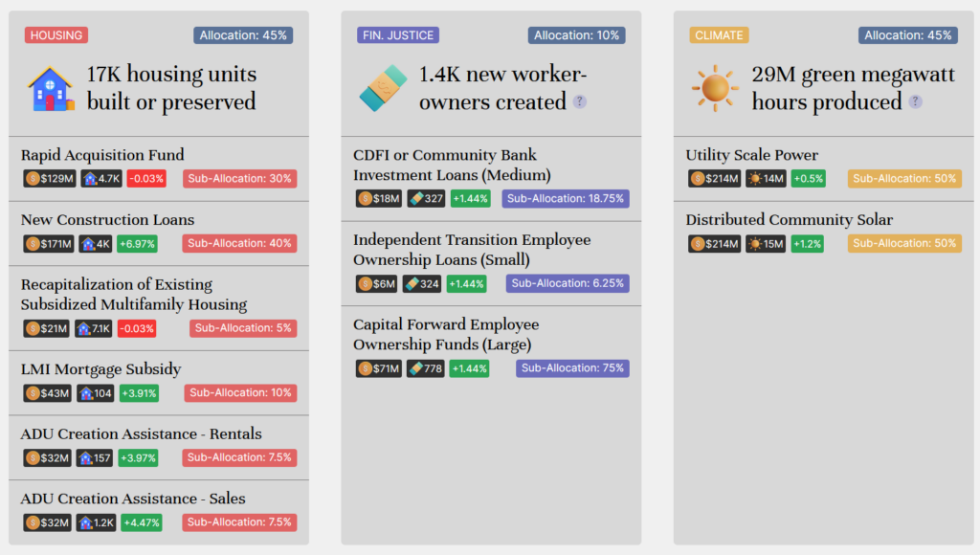Click the -0.03% change on Recapitalization row
The height and width of the screenshot is (555, 980).
pos(137,328)
